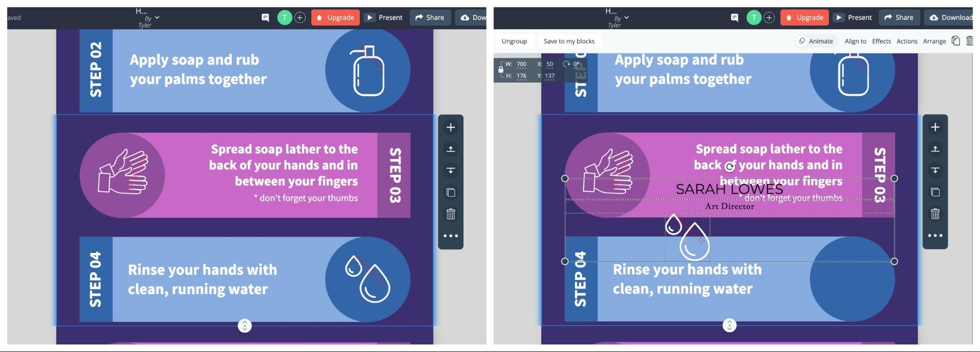Click "don't forget your thumbs" text, left editor
980x352 pixels.
(306, 198)
